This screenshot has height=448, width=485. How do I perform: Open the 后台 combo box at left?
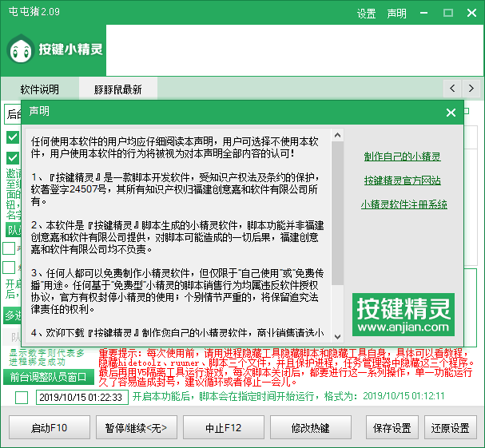[x=13, y=113]
